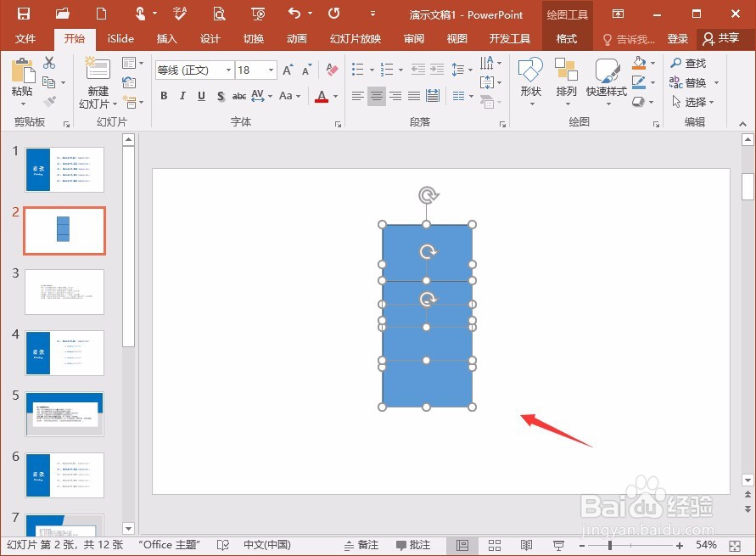
Task: Align text right
Action: [395, 95]
